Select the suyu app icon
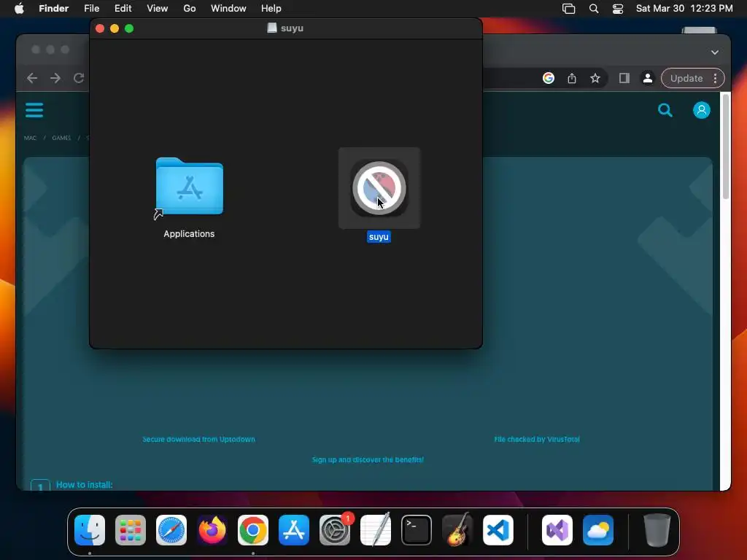 click(379, 187)
